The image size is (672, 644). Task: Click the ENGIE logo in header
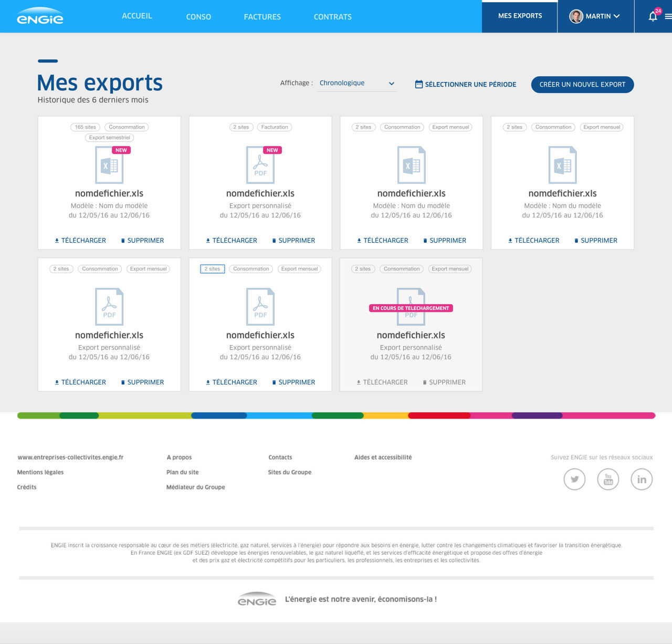(x=40, y=16)
